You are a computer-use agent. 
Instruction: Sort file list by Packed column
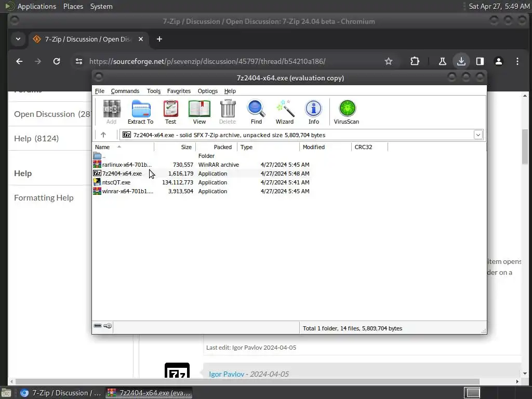tap(217, 147)
